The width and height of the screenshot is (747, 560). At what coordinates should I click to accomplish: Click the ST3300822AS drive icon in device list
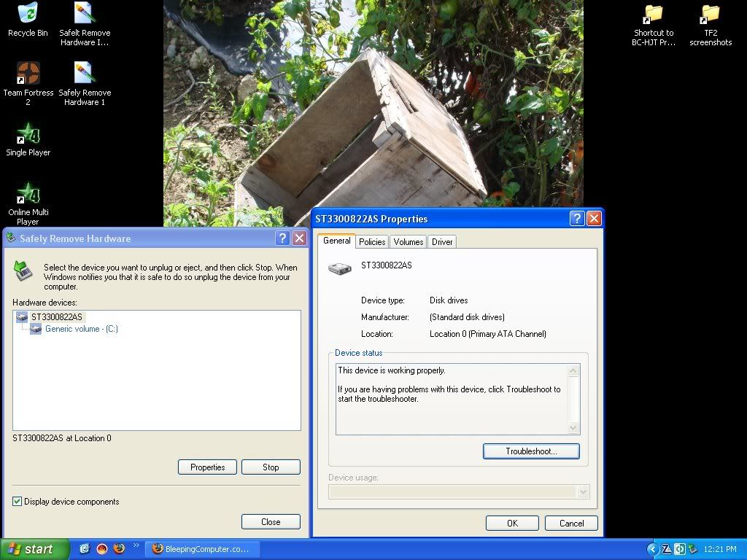(x=22, y=316)
